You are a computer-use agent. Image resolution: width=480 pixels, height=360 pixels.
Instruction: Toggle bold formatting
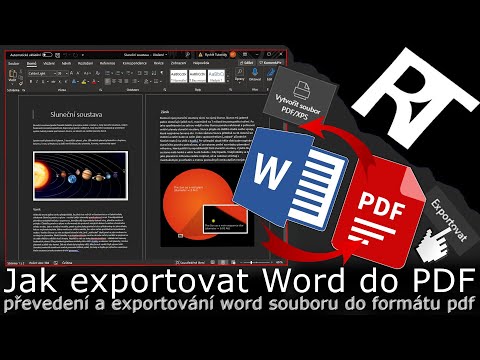coord(31,82)
